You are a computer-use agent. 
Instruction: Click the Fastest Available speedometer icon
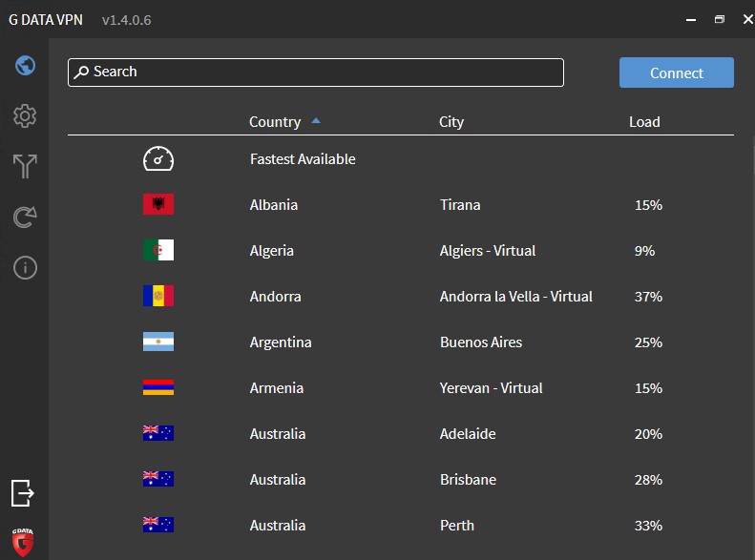pos(158,158)
